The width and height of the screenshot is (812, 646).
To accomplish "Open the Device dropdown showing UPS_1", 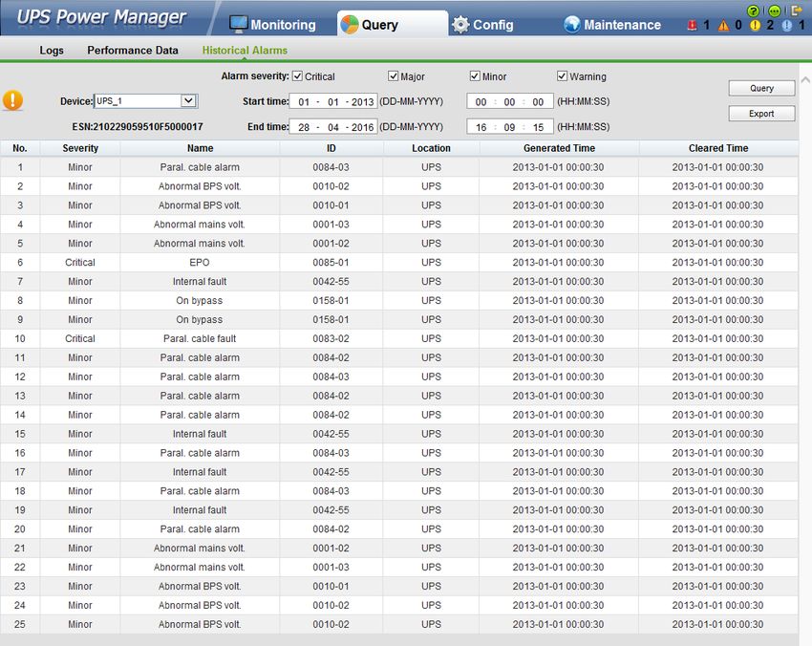I will tap(145, 101).
